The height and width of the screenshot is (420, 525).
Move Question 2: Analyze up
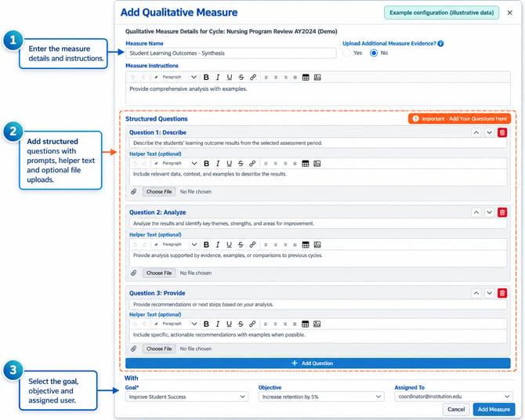476,212
